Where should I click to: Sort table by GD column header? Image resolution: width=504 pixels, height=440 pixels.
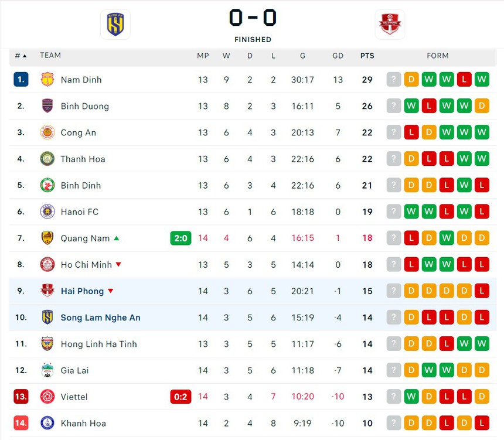(338, 56)
